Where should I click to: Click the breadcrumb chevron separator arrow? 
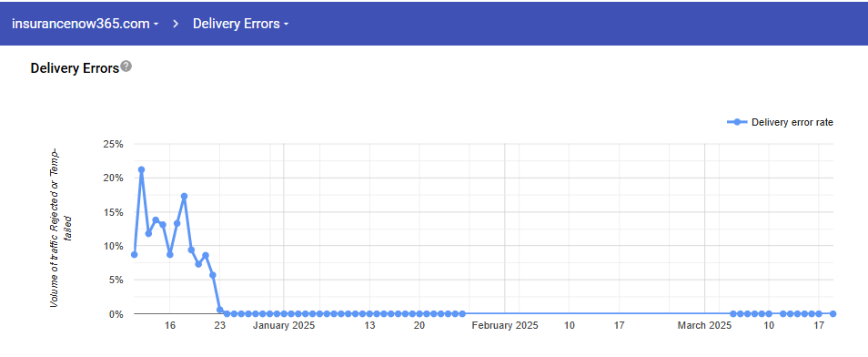176,24
